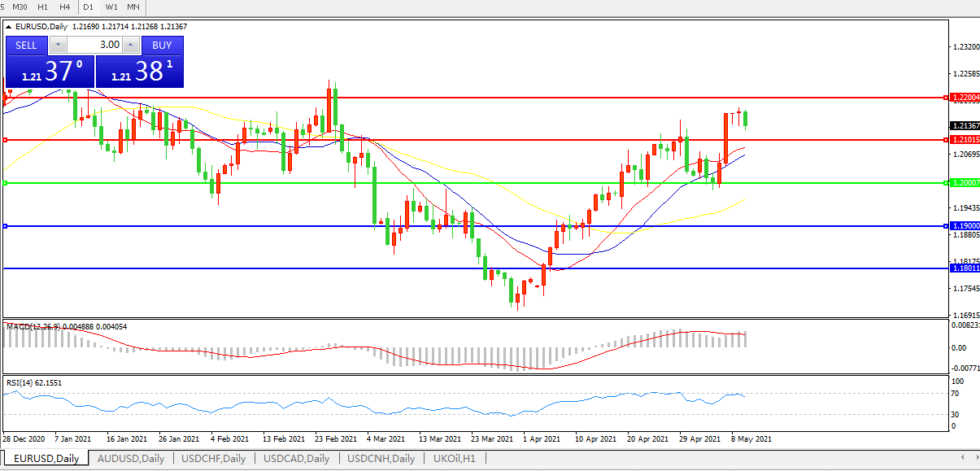This screenshot has width=980, height=471.
Task: Switch to the H1 timeframe
Action: tap(43, 7)
